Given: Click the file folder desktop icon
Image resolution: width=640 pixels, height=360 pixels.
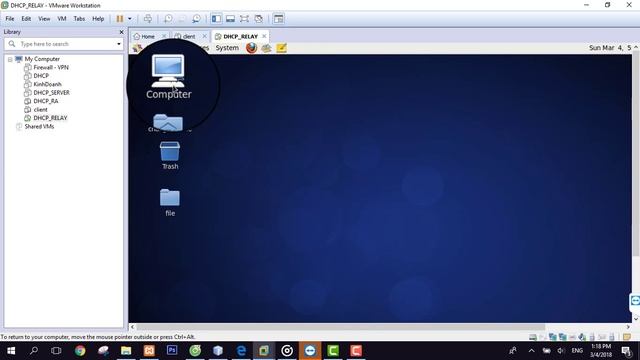Looking at the screenshot, I should pos(170,202).
